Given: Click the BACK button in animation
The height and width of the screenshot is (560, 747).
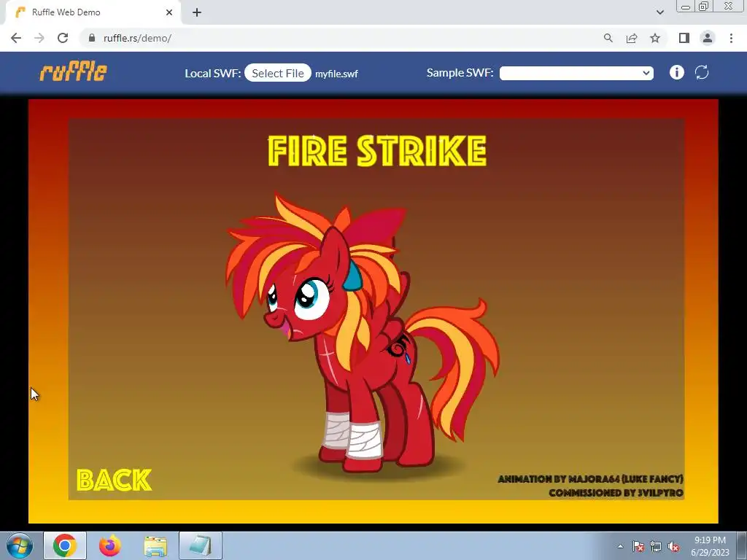Looking at the screenshot, I should (114, 480).
